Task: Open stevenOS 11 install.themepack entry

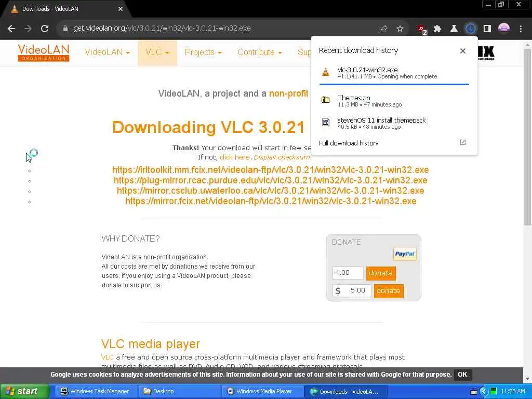Action: [x=394, y=123]
